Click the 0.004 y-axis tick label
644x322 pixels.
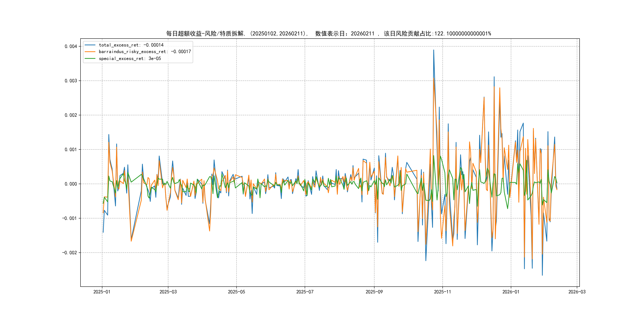point(71,46)
